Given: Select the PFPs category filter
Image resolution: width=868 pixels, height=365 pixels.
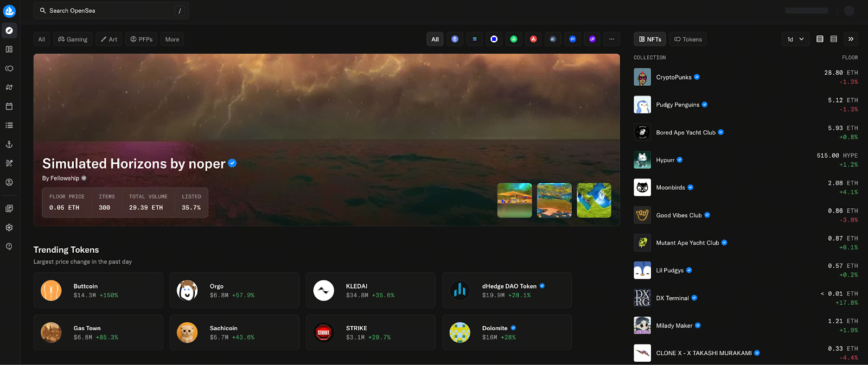Looking at the screenshot, I should click(142, 39).
